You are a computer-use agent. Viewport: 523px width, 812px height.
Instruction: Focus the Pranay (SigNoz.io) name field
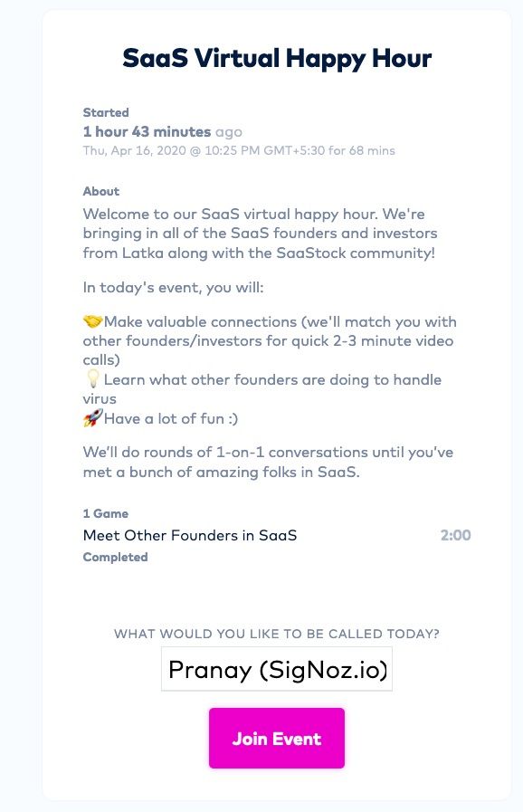(x=277, y=669)
